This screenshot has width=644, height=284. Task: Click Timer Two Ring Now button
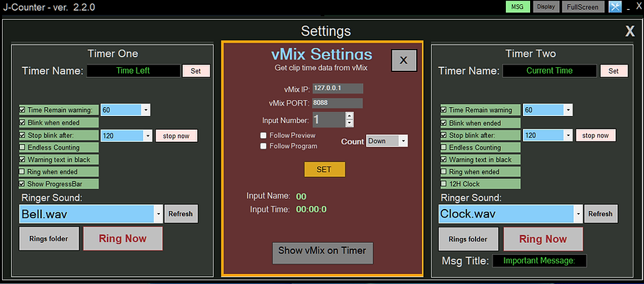543,239
